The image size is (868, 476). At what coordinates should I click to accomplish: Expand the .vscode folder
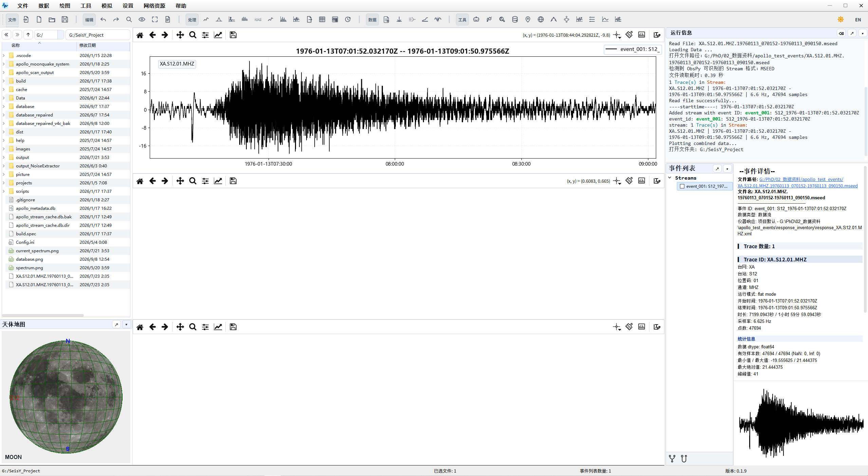(4, 55)
